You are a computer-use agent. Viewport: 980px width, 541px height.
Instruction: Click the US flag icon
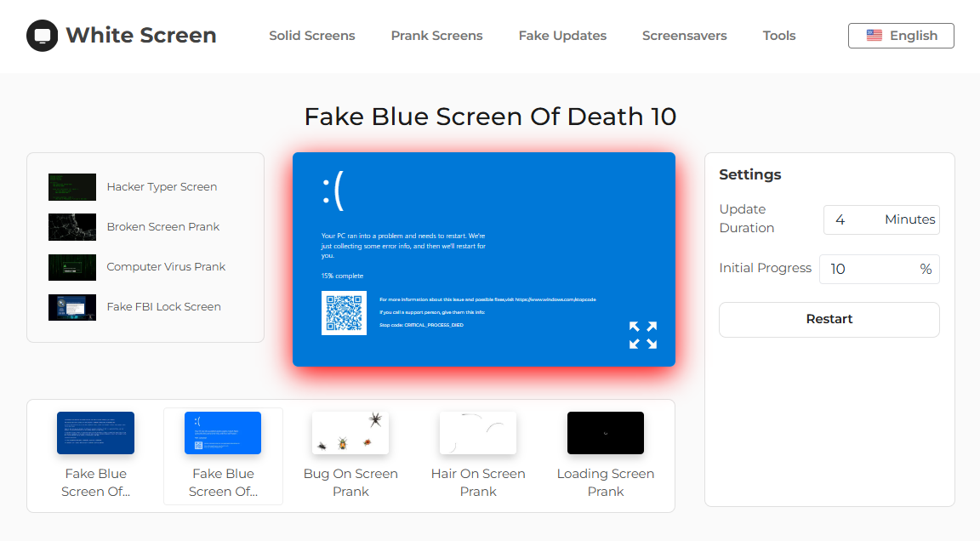click(x=874, y=36)
